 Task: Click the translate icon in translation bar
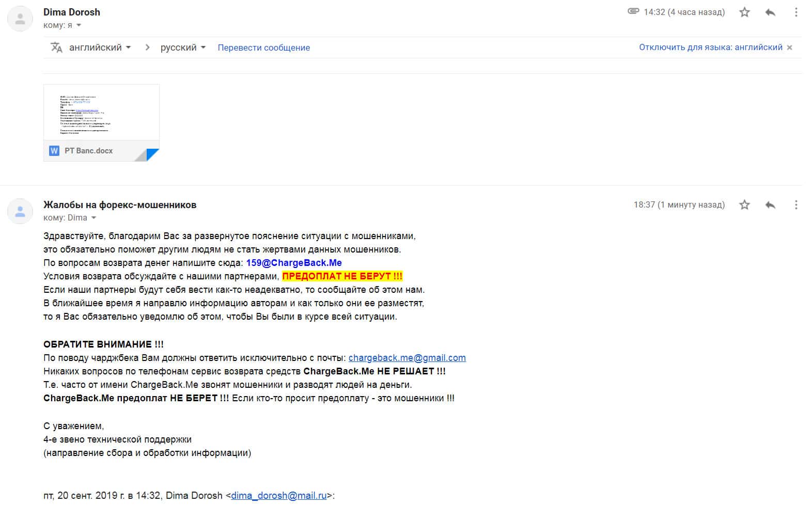click(56, 48)
